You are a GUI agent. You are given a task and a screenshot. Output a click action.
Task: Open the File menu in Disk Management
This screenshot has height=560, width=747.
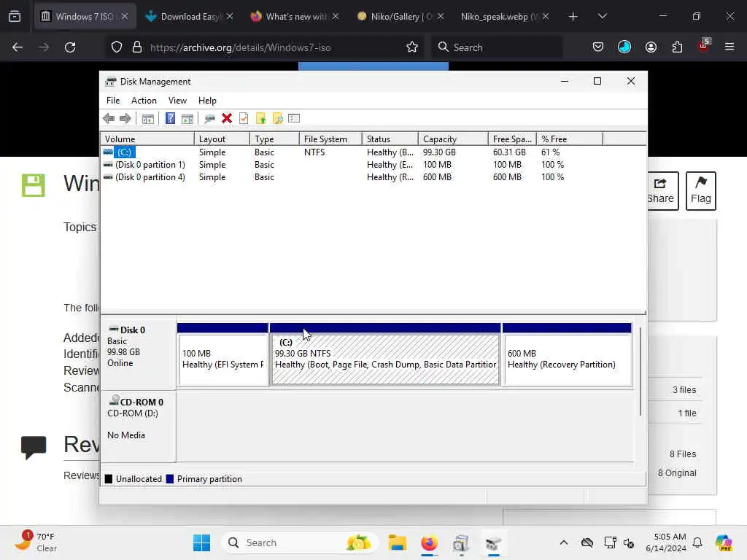coord(113,101)
